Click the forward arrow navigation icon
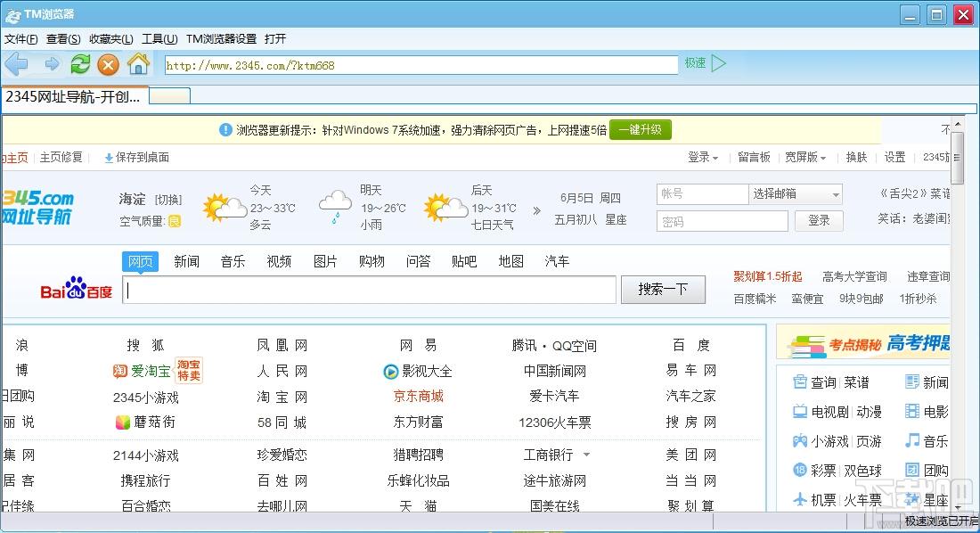 pyautogui.click(x=52, y=64)
